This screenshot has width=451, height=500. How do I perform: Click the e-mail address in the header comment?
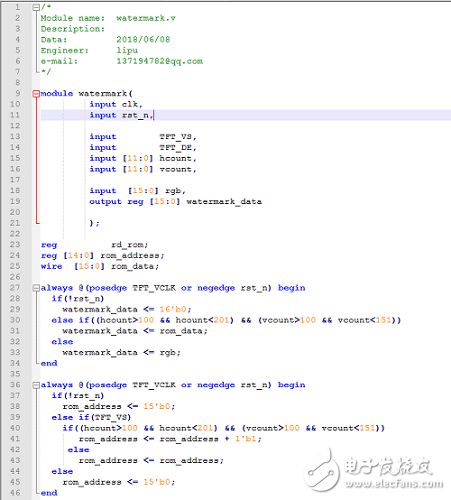[159, 61]
